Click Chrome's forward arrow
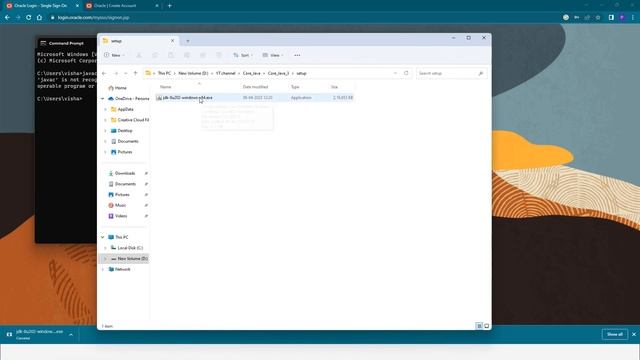The height and width of the screenshot is (360, 640). (x=18, y=18)
